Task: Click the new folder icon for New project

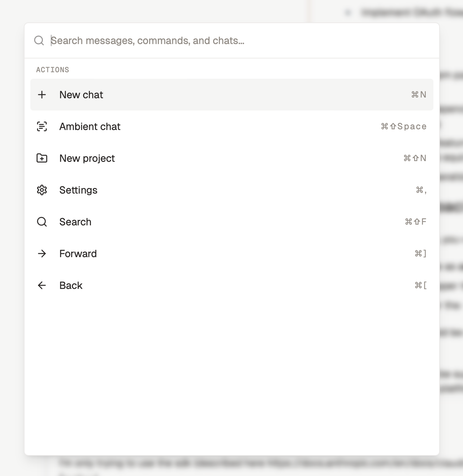Action: (42, 158)
